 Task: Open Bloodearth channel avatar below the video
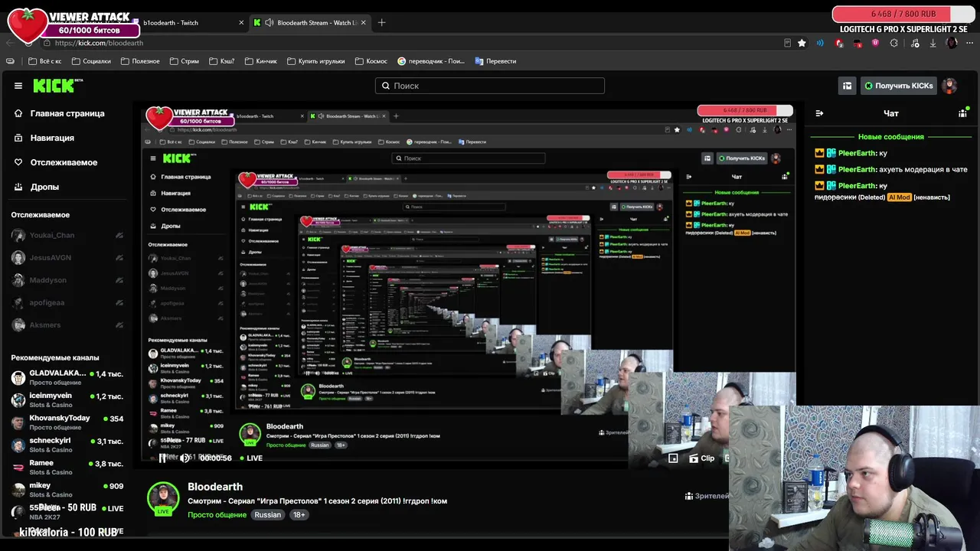coord(163,498)
